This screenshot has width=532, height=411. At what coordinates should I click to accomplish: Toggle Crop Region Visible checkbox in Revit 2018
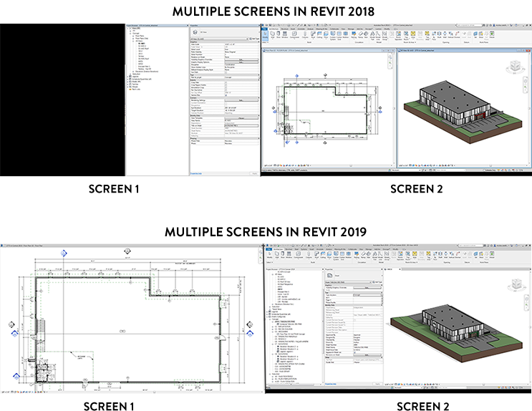226,85
